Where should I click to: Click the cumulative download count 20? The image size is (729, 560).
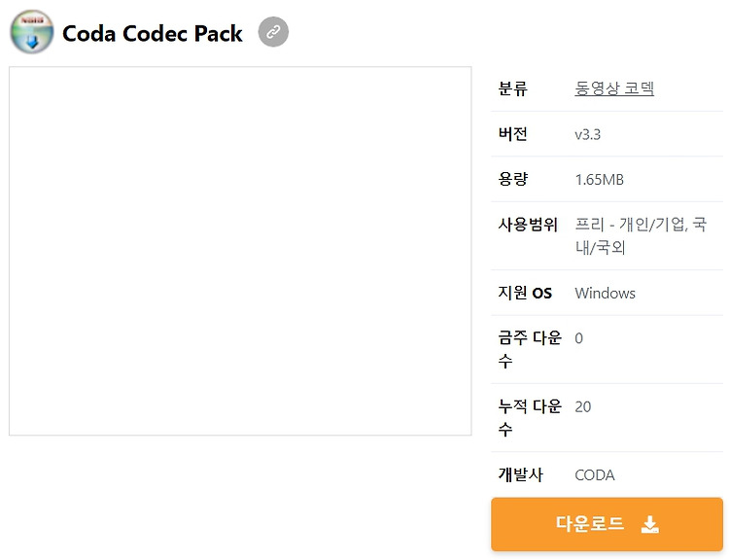click(583, 407)
